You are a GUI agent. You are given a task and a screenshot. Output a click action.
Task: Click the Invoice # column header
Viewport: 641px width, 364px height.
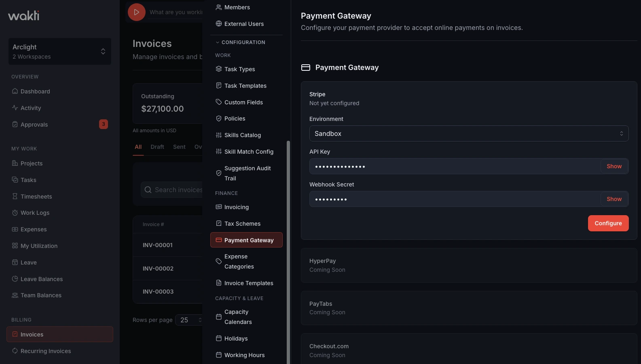(153, 224)
